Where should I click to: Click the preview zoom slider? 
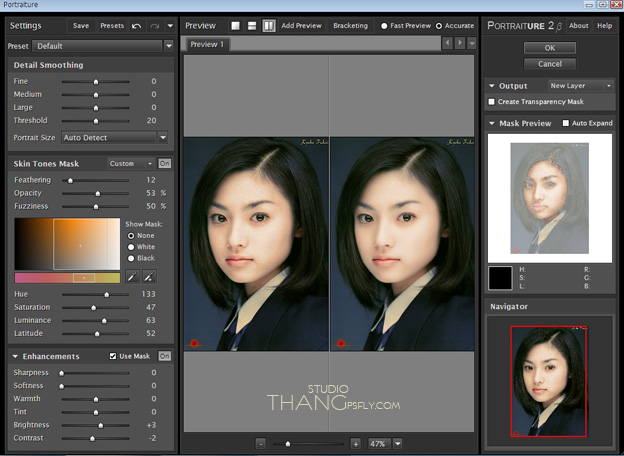[308, 444]
